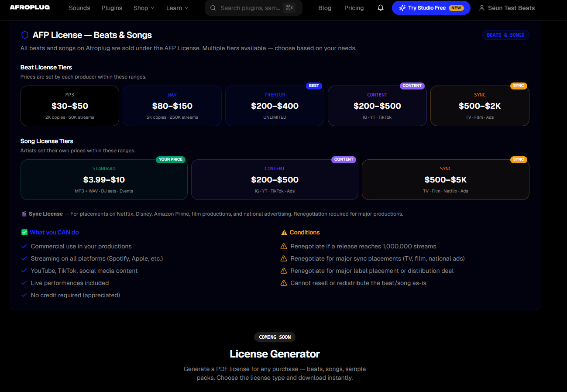Select the Premium $200–$400 beat tier card
Screen dimensions: 567x392
point(275,106)
